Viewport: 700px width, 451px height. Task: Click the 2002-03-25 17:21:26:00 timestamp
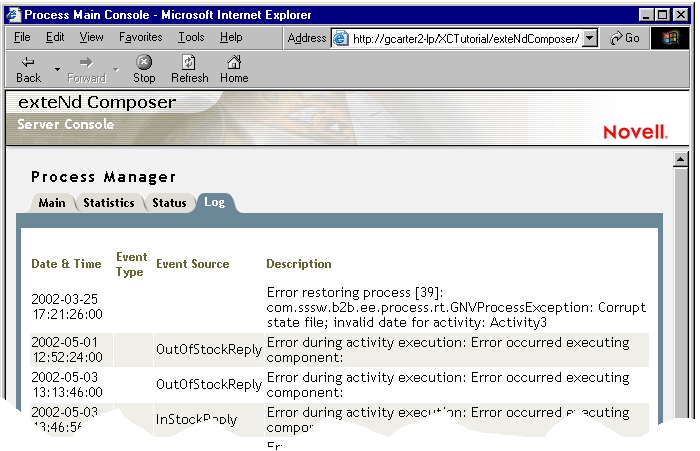(x=67, y=307)
